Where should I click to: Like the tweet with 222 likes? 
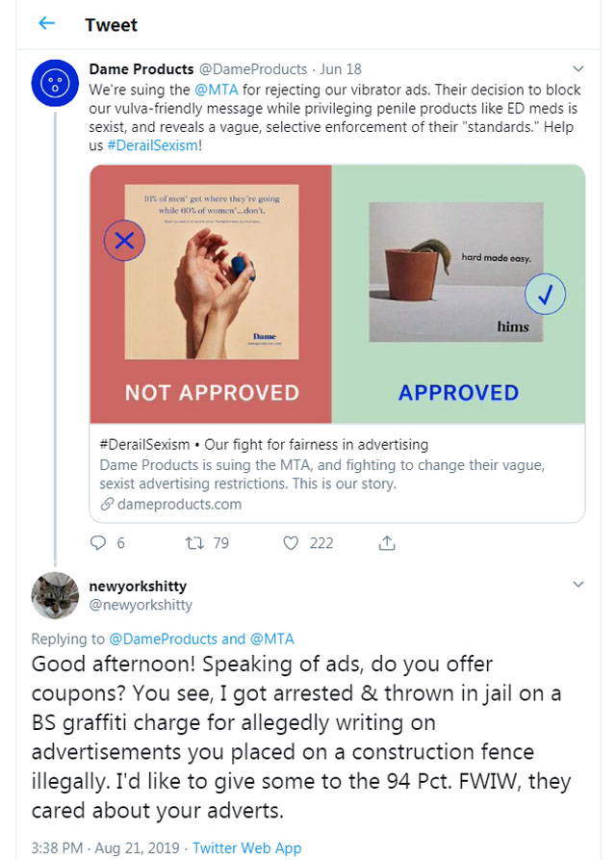(x=292, y=543)
